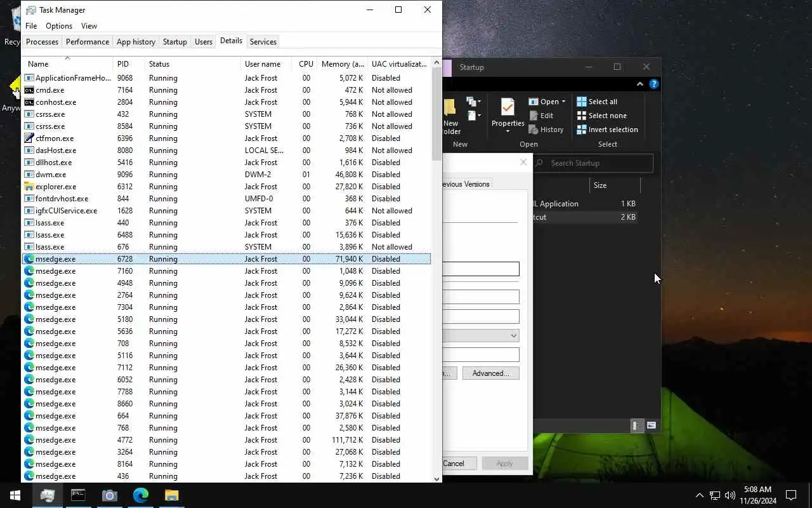Switch to the Users tab

(x=204, y=42)
